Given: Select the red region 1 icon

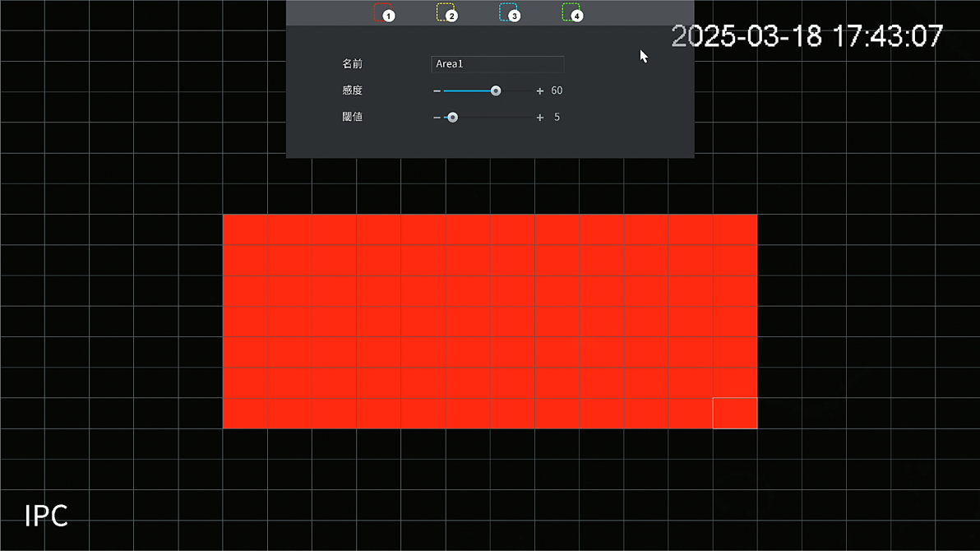Looking at the screenshot, I should click(x=383, y=12).
